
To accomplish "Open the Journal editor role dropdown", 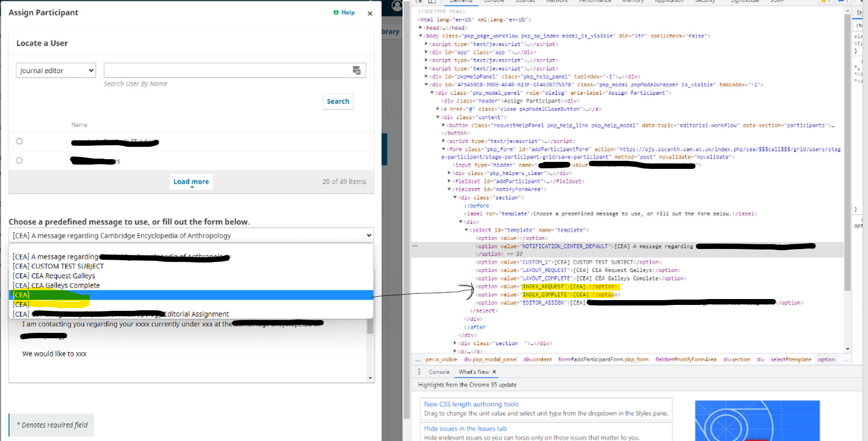I will coord(56,70).
